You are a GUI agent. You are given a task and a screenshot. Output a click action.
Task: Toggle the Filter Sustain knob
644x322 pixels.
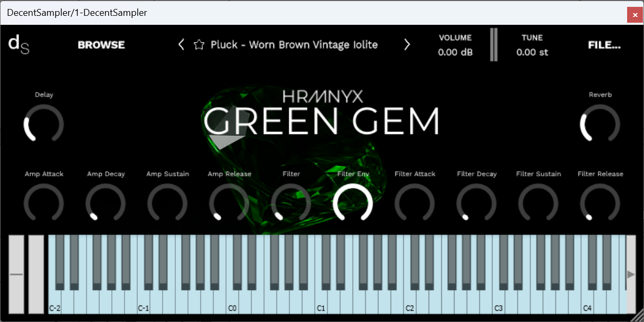click(538, 203)
